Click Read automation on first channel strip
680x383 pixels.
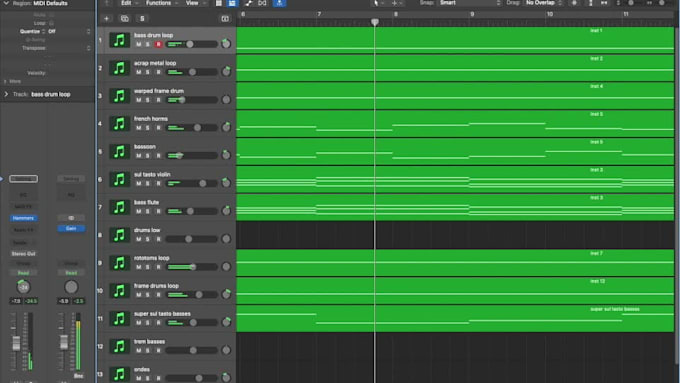(23, 273)
